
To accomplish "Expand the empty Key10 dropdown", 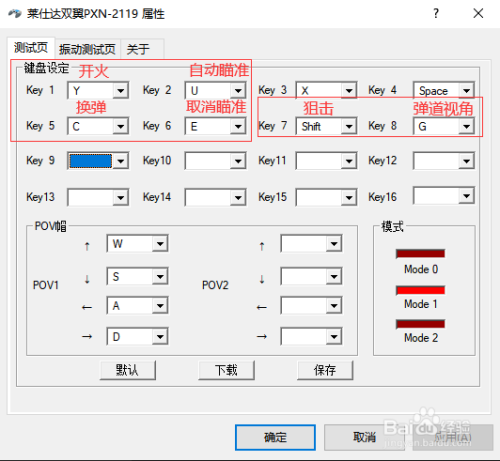I will pyautogui.click(x=215, y=161).
